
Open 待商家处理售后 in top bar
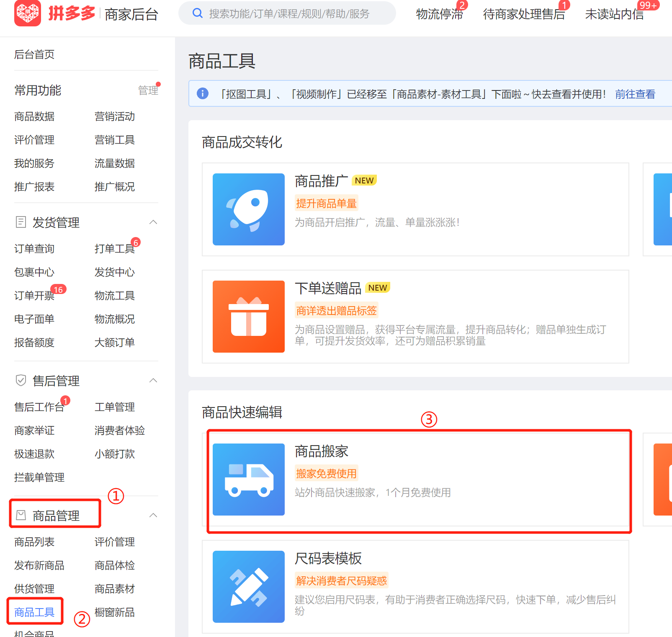click(x=524, y=14)
